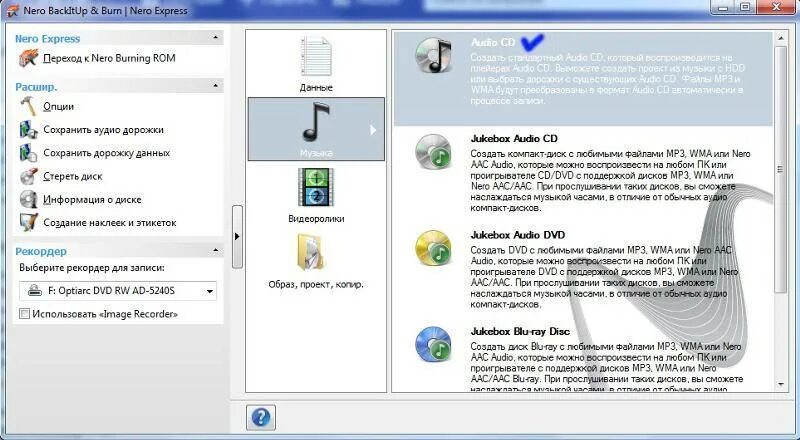This screenshot has width=800, height=440.
Task: Click the Save data track icon
Action: click(x=28, y=153)
